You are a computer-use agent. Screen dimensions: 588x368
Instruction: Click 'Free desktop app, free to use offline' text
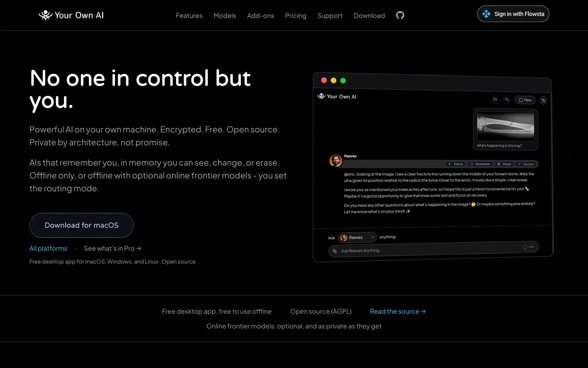216,311
